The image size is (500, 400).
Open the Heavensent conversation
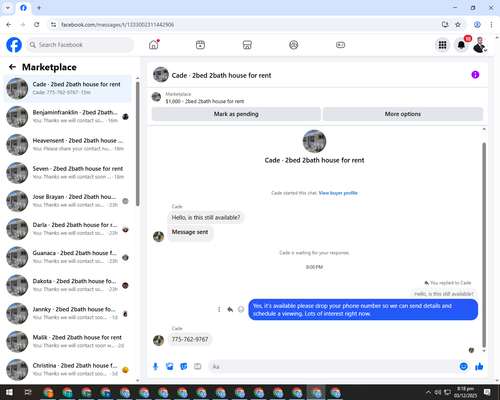coord(67,145)
